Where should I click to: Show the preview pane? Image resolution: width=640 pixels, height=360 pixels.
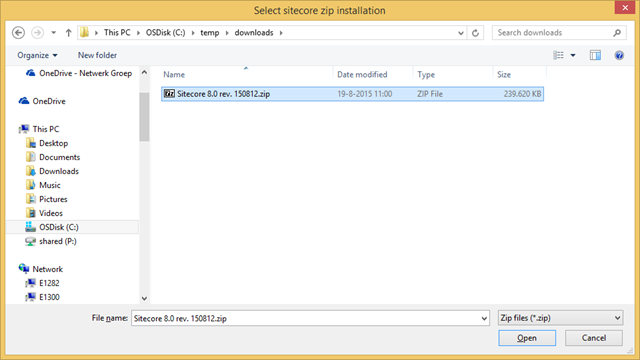(x=595, y=55)
